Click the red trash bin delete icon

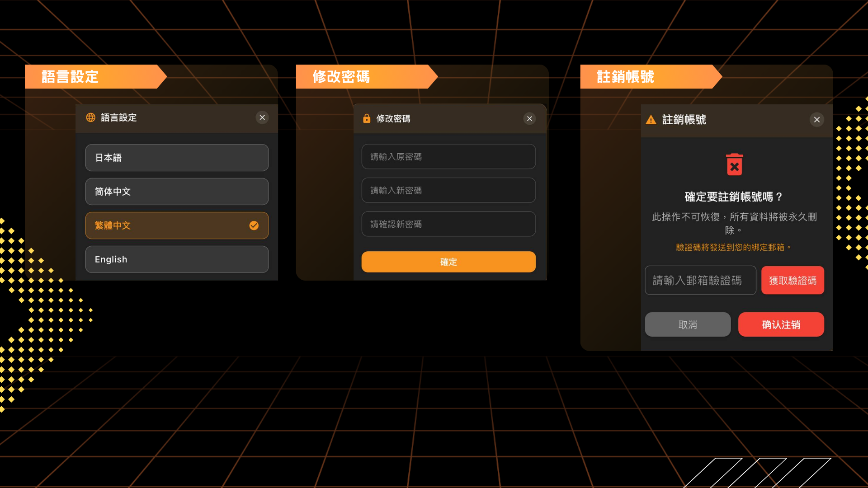[734, 164]
